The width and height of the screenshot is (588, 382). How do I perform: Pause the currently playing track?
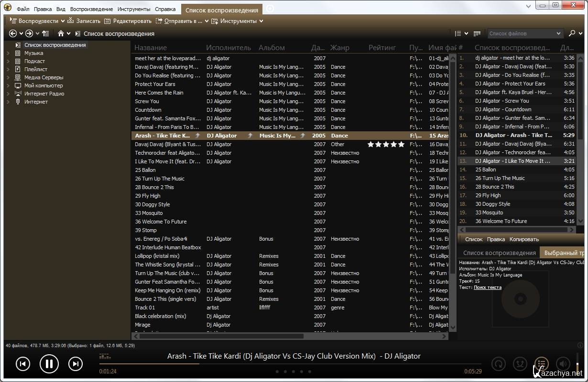coord(49,364)
